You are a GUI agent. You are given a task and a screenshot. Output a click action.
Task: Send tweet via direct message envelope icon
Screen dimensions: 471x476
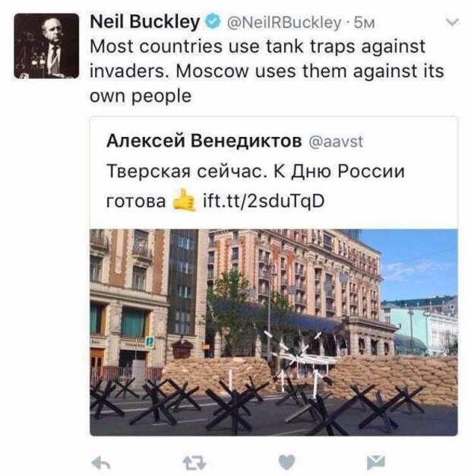point(376,462)
